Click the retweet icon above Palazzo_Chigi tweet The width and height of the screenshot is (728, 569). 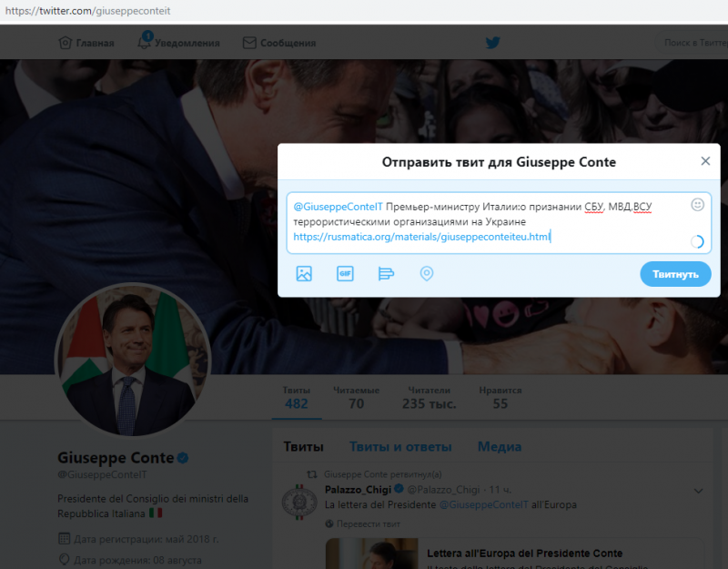(x=312, y=474)
